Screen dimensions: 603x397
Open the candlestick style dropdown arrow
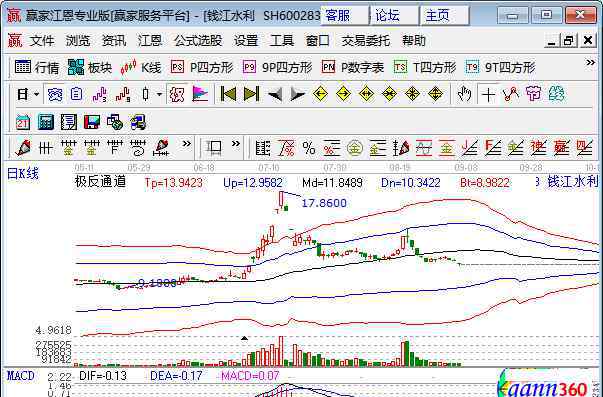pyautogui.click(x=159, y=94)
